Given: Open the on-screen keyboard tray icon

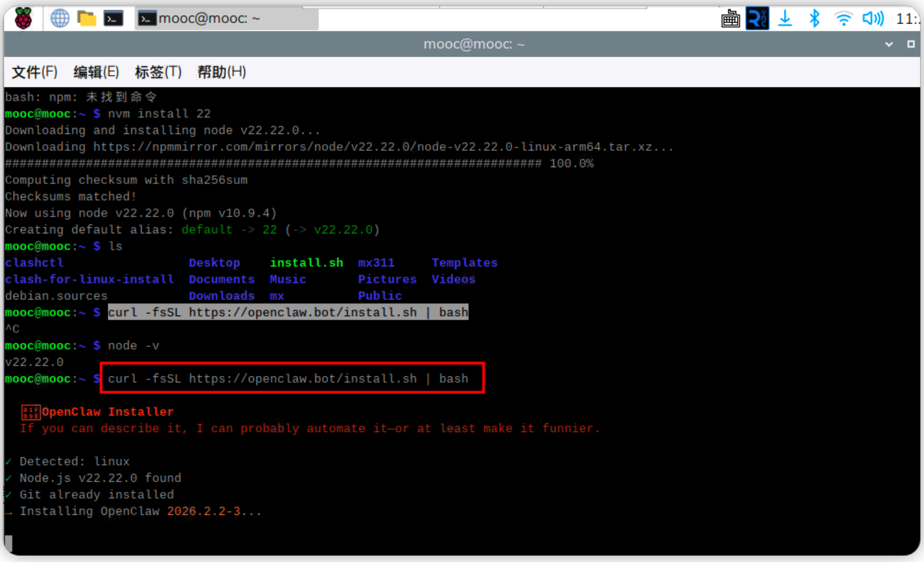Looking at the screenshot, I should tap(730, 19).
